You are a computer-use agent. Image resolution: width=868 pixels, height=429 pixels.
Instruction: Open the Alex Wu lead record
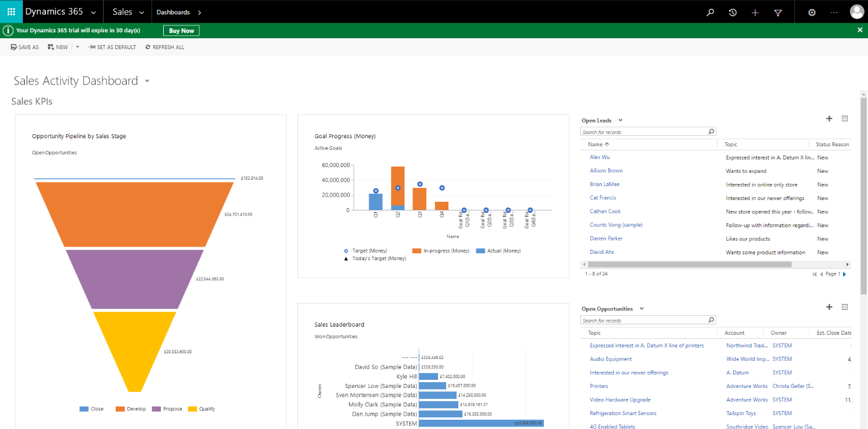pyautogui.click(x=599, y=157)
